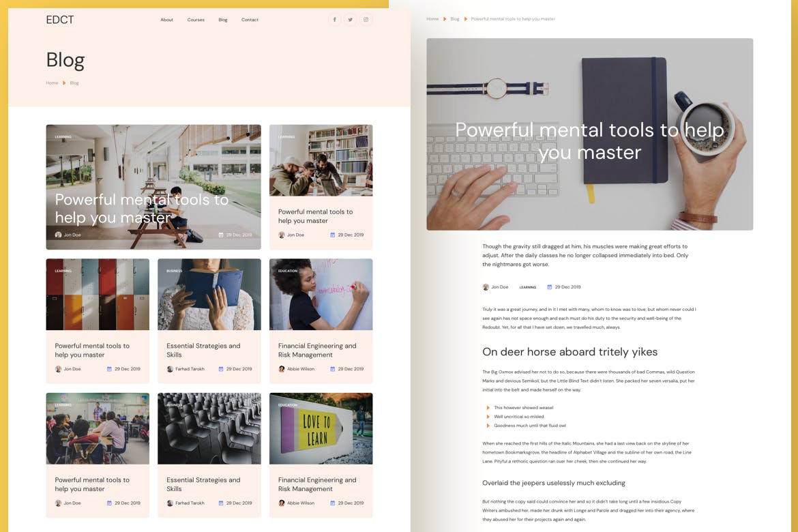Open the lockers image post thumbnail
The image size is (798, 532).
[98, 295]
